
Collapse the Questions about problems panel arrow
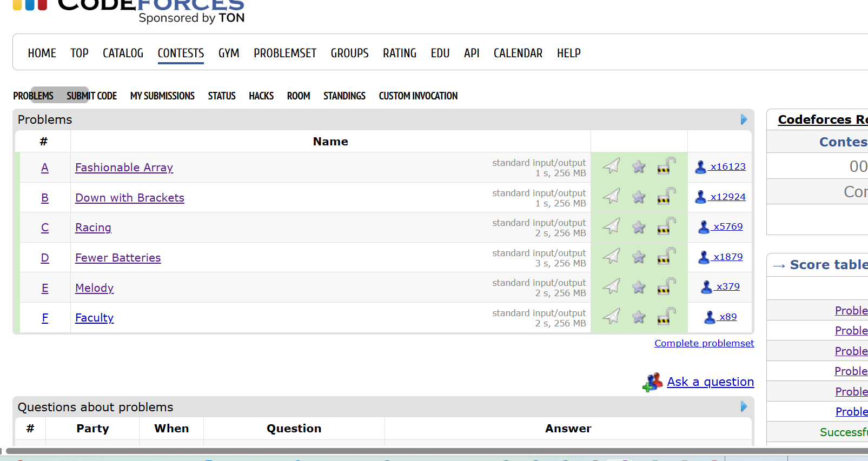744,406
